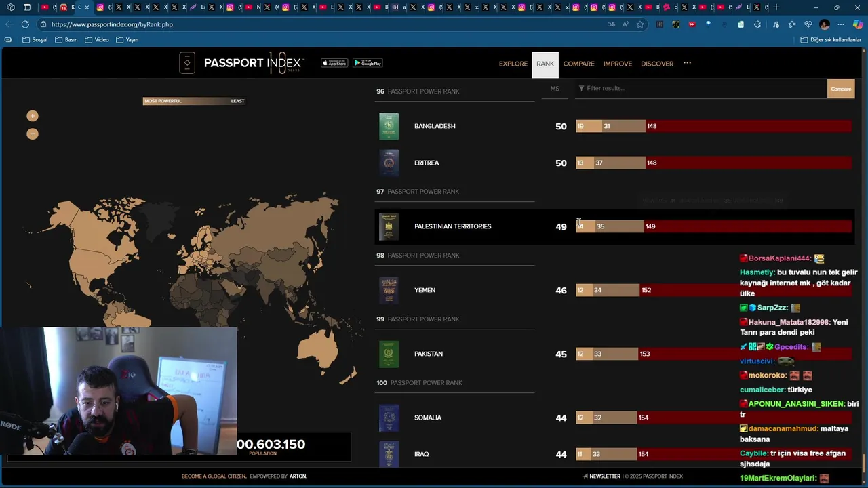Viewport: 868px width, 488px height.
Task: Open the Google Play download badge
Action: (x=368, y=63)
